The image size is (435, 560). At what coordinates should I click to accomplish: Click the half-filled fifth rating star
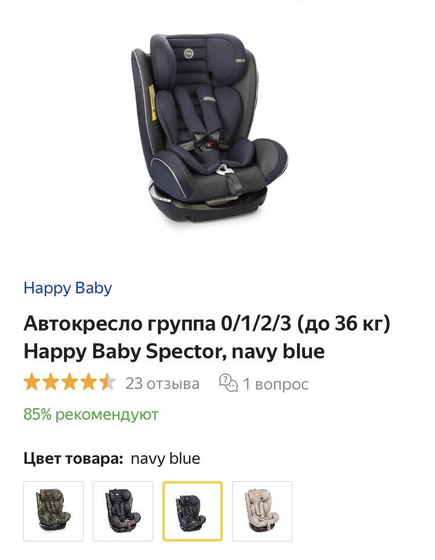(x=108, y=382)
